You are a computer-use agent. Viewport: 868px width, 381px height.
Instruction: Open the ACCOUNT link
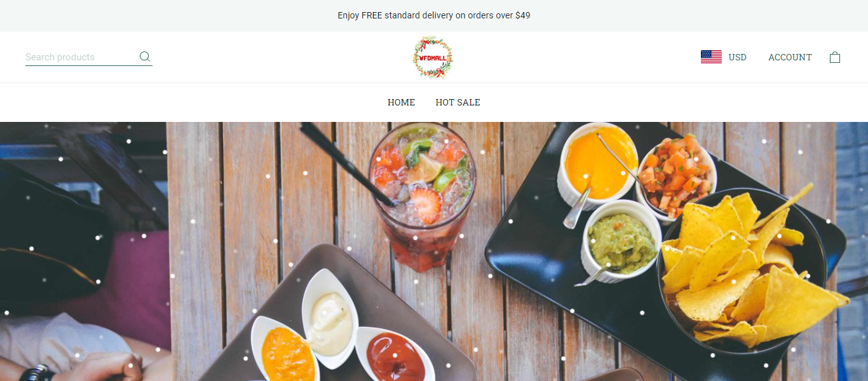pos(790,57)
